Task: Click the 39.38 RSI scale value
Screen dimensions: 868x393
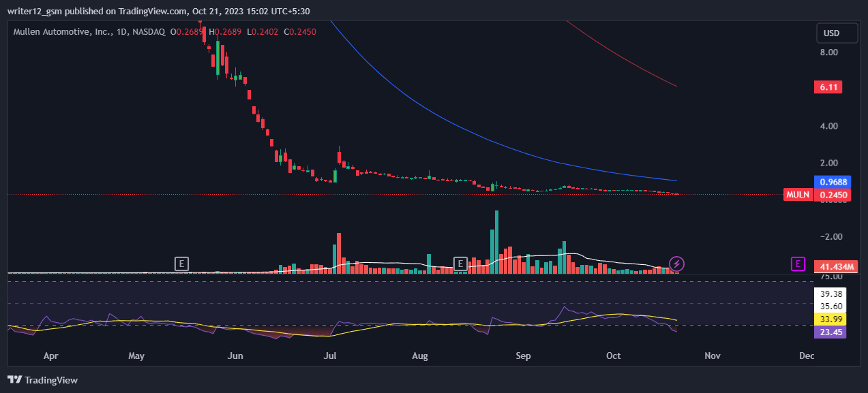Action: click(x=830, y=294)
